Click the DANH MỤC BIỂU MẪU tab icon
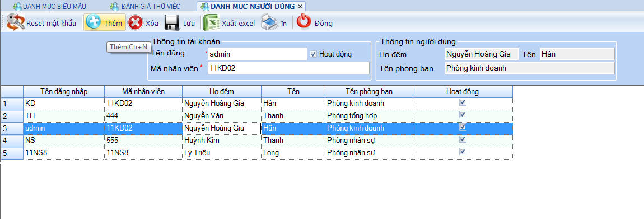This screenshot has height=219, width=644. tap(17, 7)
